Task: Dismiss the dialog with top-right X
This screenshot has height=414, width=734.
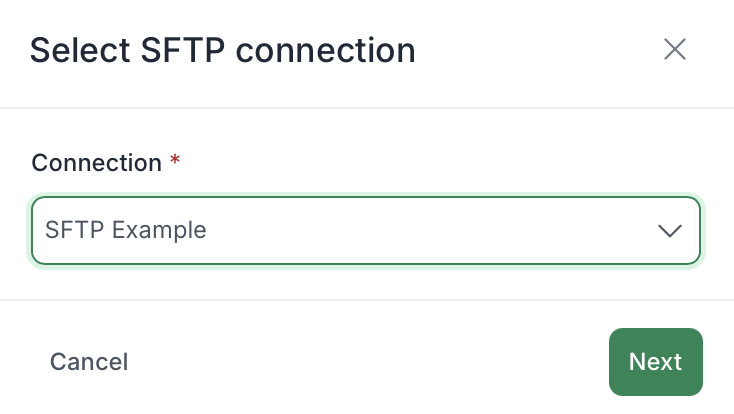Action: (675, 49)
